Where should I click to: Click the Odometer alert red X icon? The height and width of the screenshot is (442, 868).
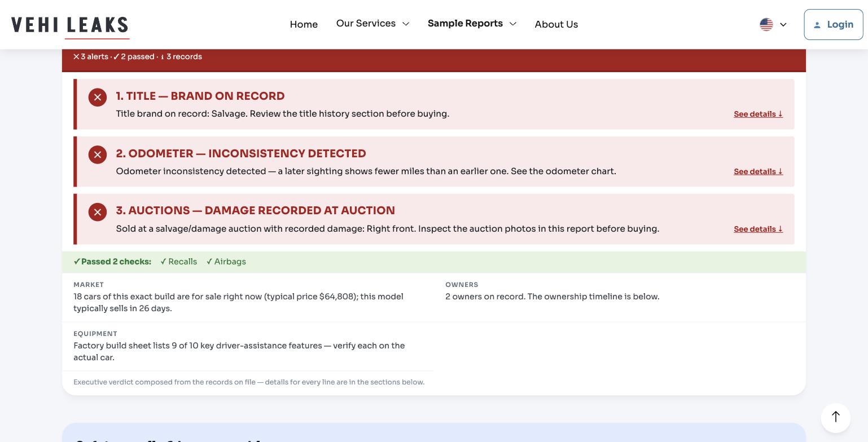tap(98, 154)
